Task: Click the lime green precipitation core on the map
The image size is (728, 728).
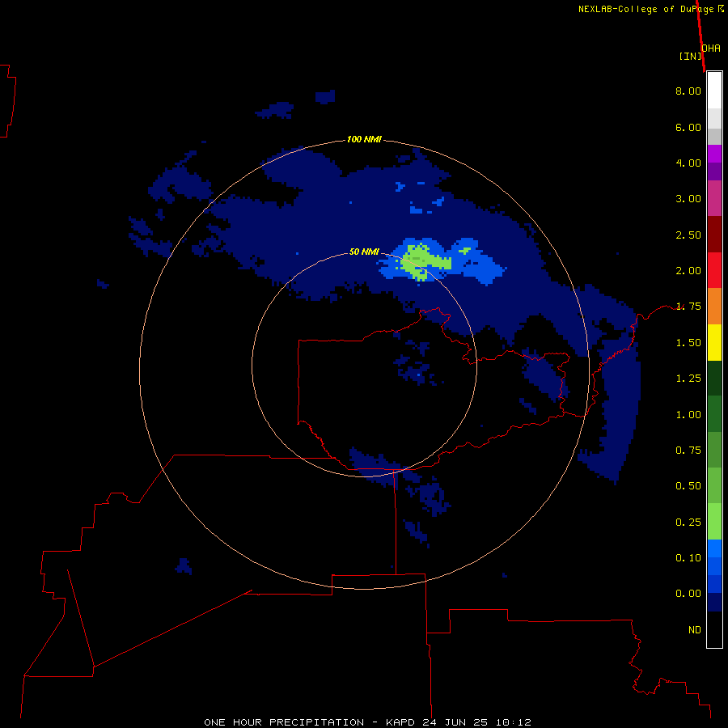Action: [423, 261]
